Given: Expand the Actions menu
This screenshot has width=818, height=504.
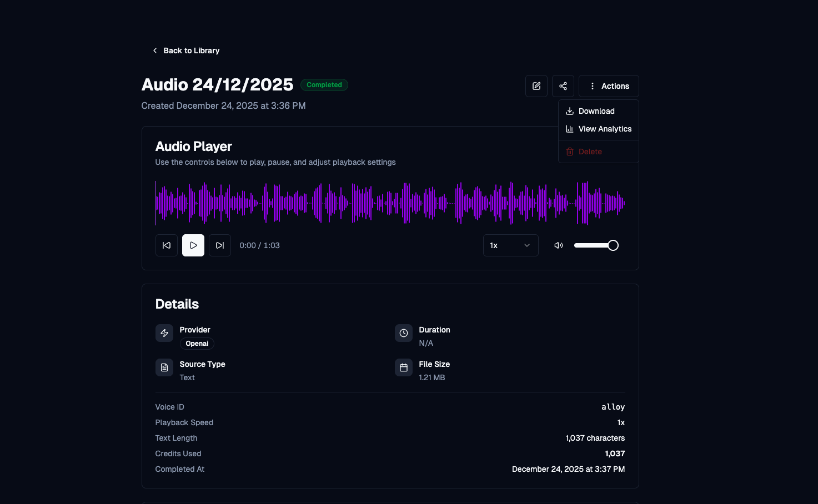Looking at the screenshot, I should tap(609, 86).
